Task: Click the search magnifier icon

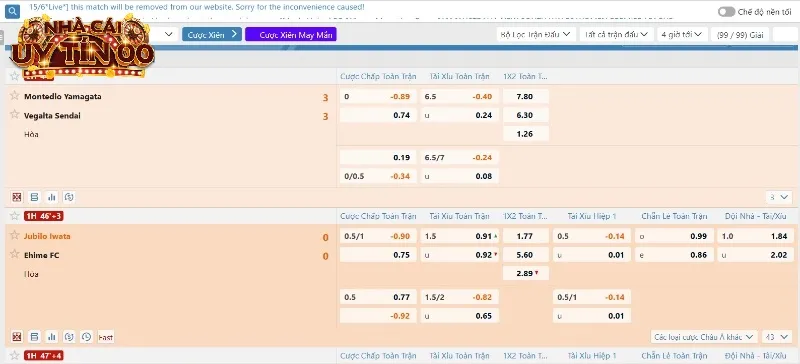Action: 12,11
